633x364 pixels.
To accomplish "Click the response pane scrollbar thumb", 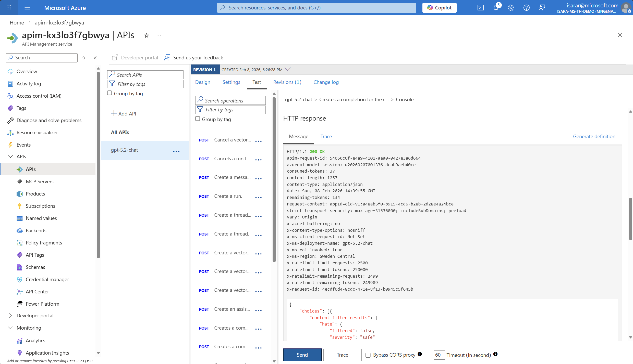I will click(630, 219).
